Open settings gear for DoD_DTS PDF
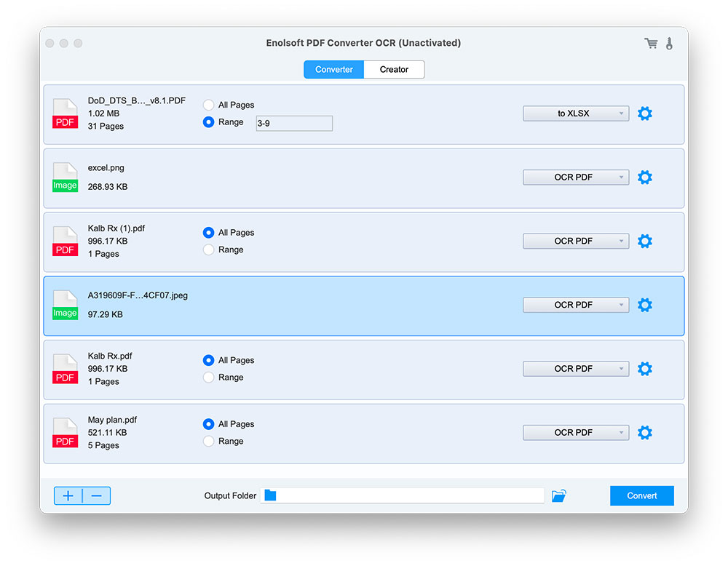 [644, 113]
